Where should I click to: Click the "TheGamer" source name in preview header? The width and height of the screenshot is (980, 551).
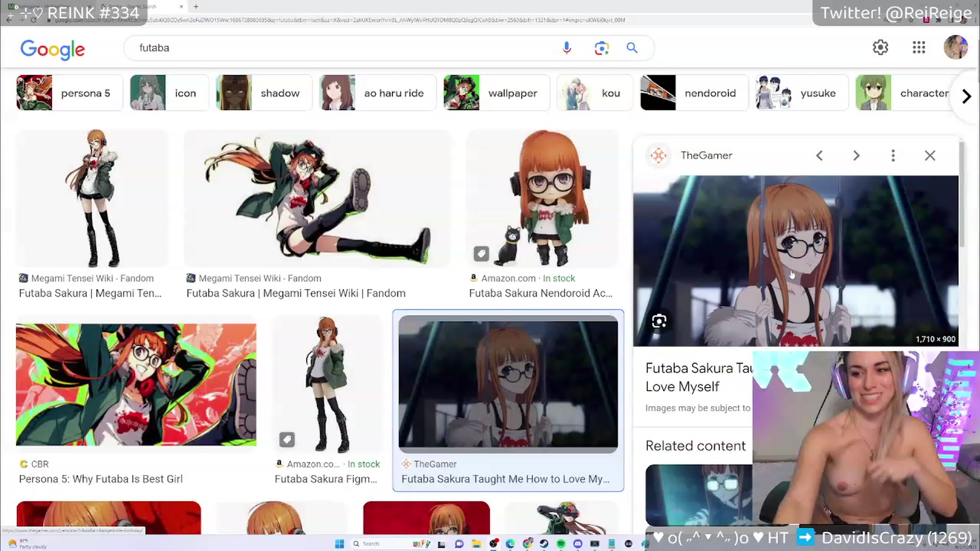(x=706, y=156)
